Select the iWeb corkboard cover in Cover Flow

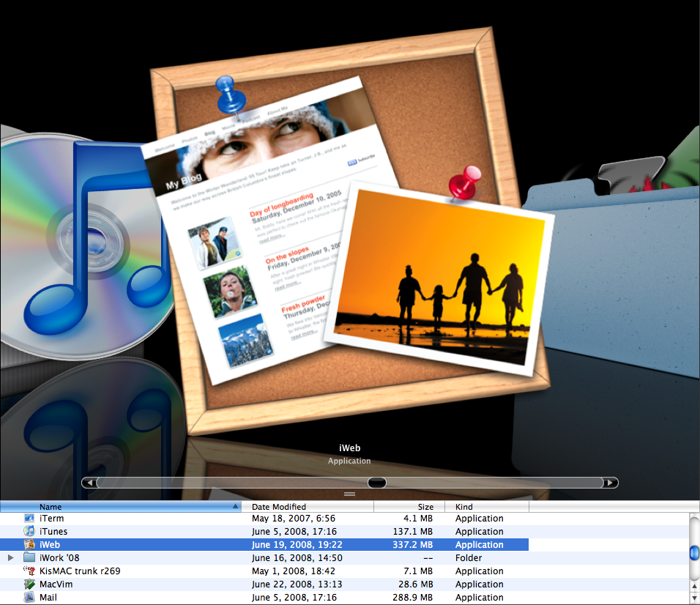(349, 232)
